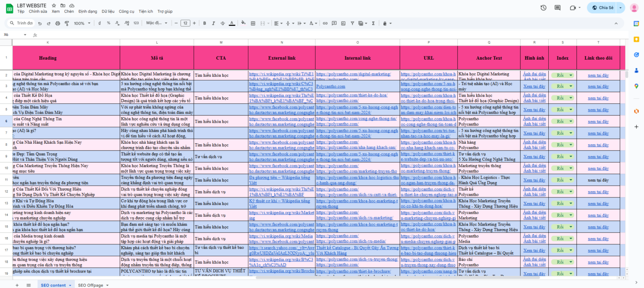The image size is (644, 288).
Task: Open the text rotation dropdown
Action: click(x=313, y=23)
